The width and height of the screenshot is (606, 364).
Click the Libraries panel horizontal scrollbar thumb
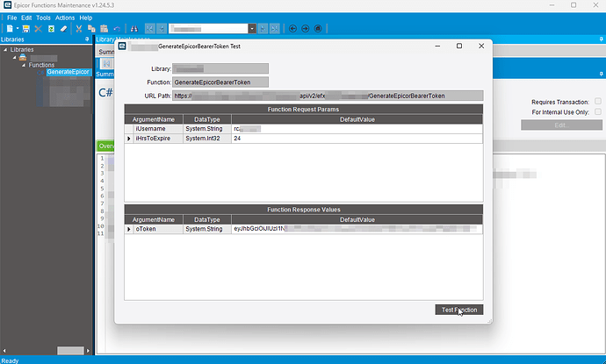coord(70,351)
